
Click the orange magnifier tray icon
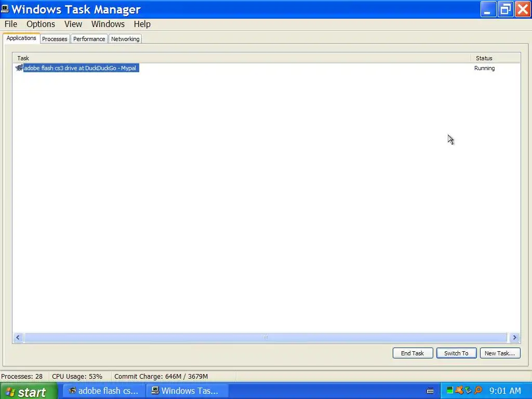pos(478,390)
